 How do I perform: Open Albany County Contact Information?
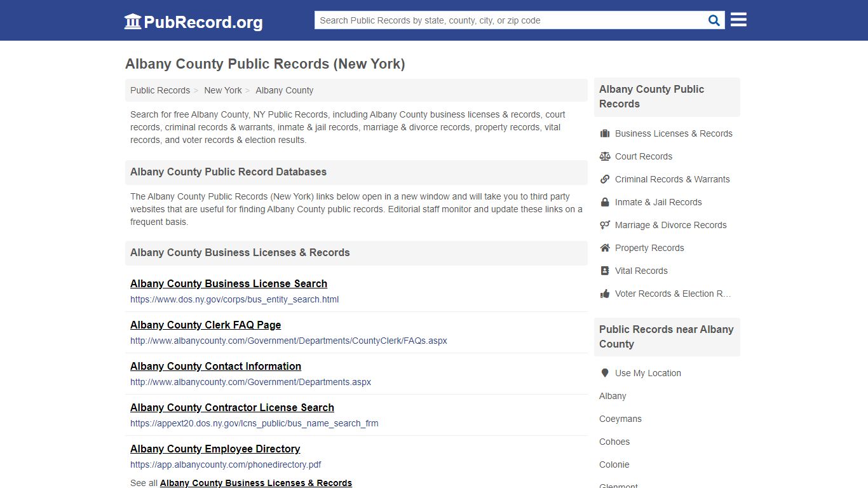pyautogui.click(x=215, y=366)
